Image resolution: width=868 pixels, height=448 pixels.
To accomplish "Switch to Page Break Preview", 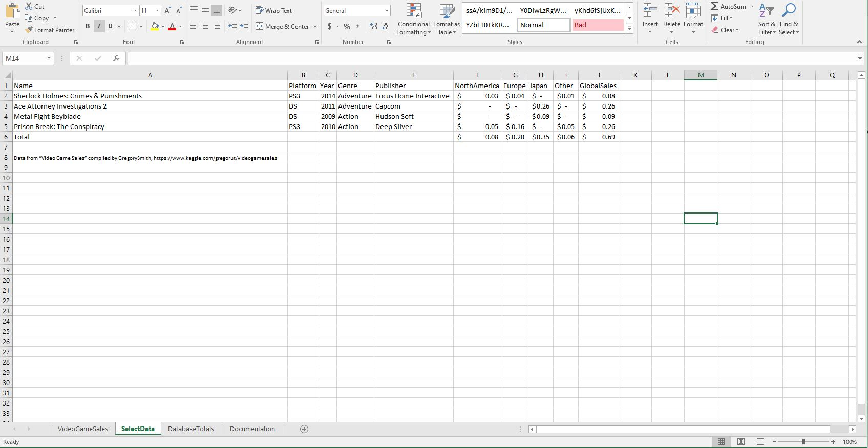I will coord(760,441).
